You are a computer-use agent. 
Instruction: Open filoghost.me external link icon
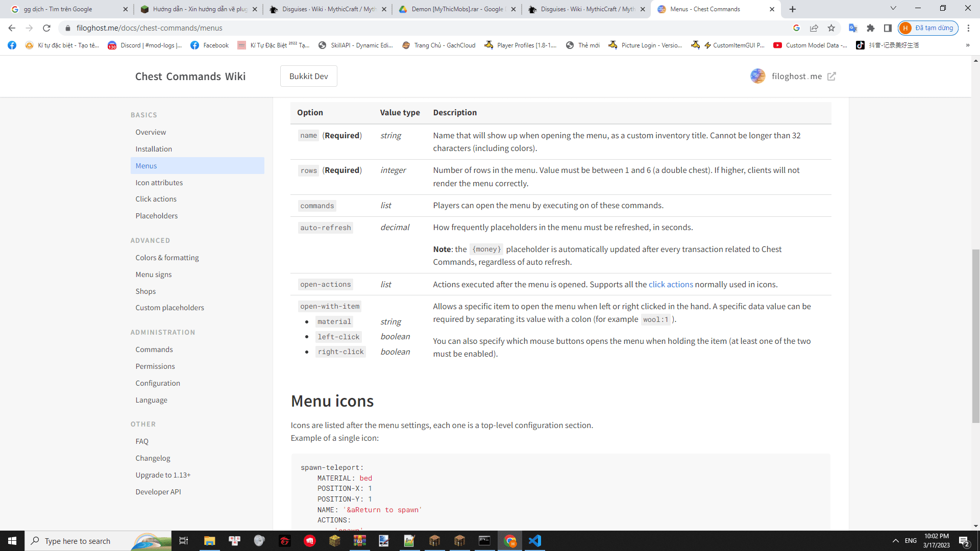831,77
